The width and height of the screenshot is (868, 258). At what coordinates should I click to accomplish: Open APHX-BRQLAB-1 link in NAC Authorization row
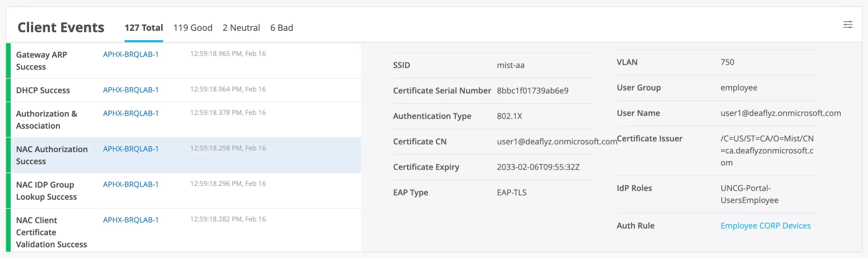131,149
